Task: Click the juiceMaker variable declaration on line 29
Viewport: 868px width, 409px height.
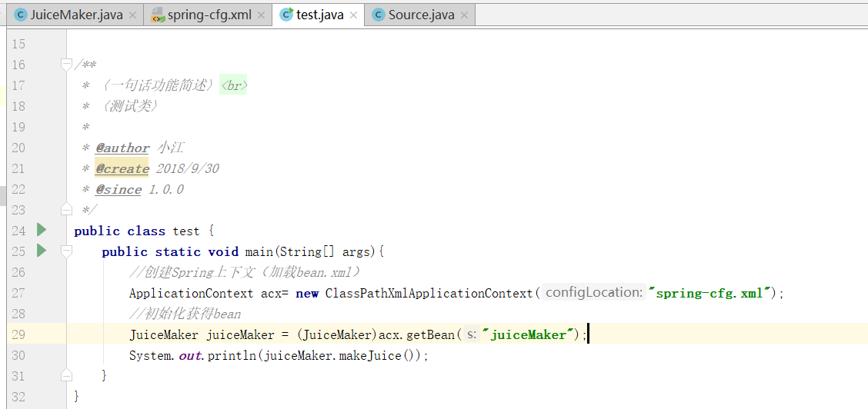Action: 240,334
